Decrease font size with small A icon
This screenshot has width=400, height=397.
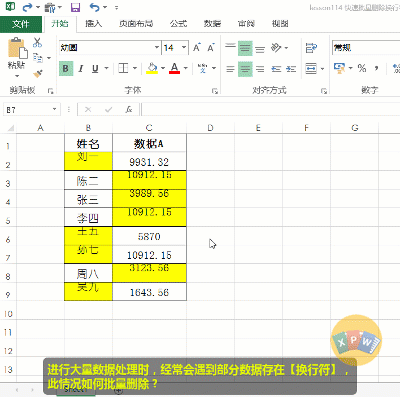pyautogui.click(x=211, y=48)
